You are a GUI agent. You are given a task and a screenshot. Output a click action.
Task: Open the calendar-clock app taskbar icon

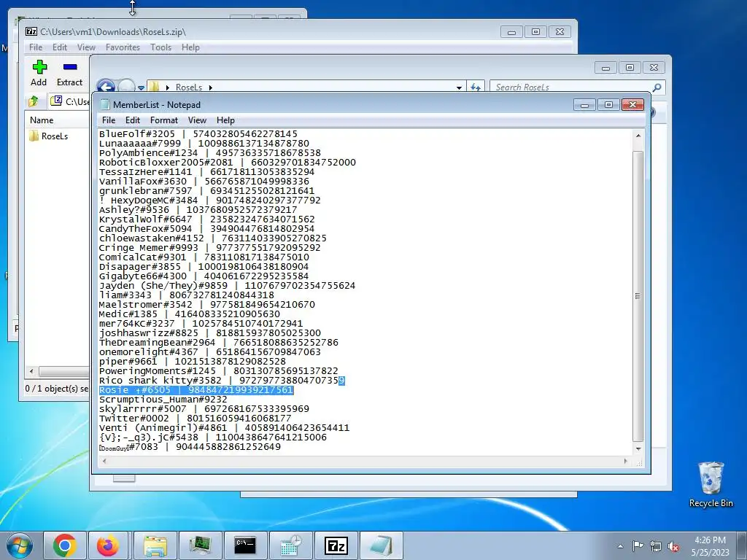click(x=290, y=545)
